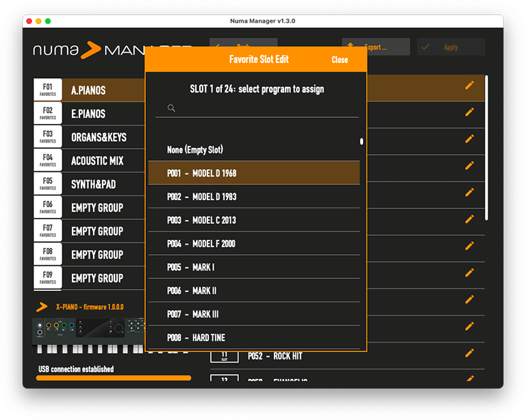526x420 pixels.
Task: Select the F07 favorites badge
Action: pos(48,231)
